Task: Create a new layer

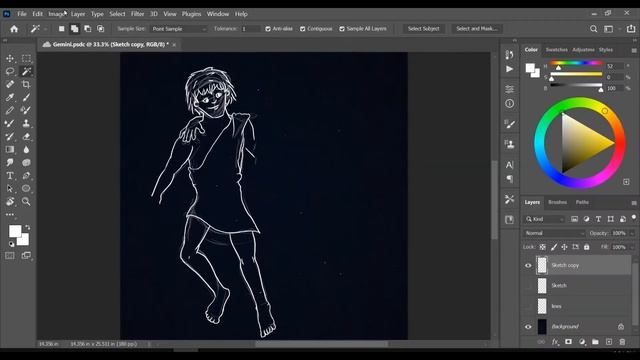Action: coord(609,342)
